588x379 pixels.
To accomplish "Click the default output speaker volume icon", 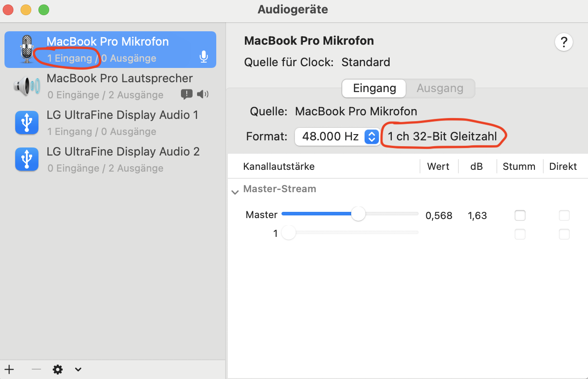I will tap(202, 94).
